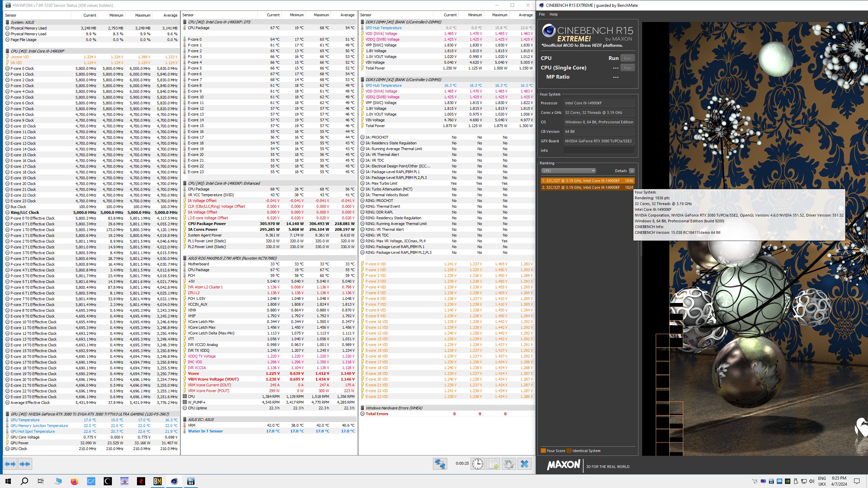This screenshot has height=488, width=868.
Task: Click Run button next to CPU test
Action: pyautogui.click(x=627, y=58)
